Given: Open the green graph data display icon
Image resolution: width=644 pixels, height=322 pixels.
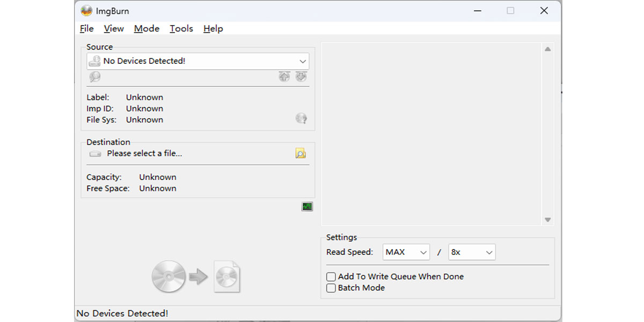Looking at the screenshot, I should click(x=307, y=207).
